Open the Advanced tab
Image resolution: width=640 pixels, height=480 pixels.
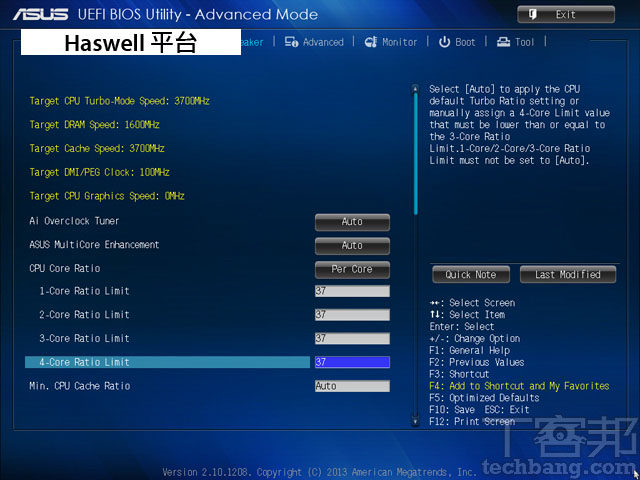[314, 42]
